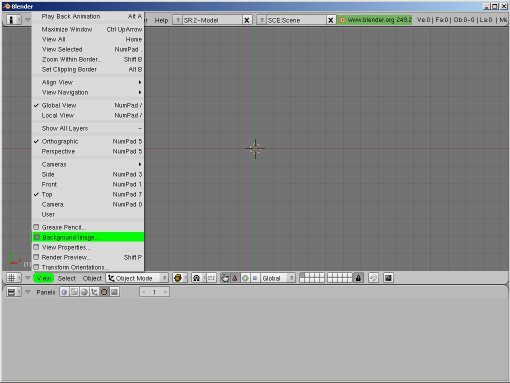
Task: Switch to Perspective projection
Action: pos(88,151)
